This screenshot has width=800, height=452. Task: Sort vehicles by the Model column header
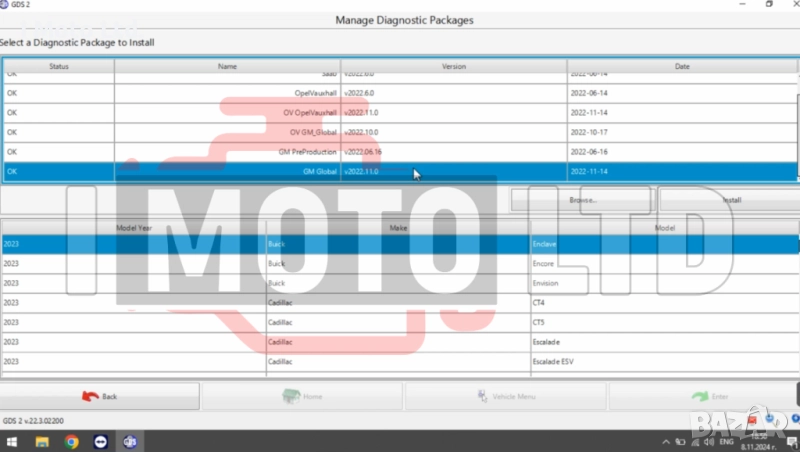tap(664, 228)
